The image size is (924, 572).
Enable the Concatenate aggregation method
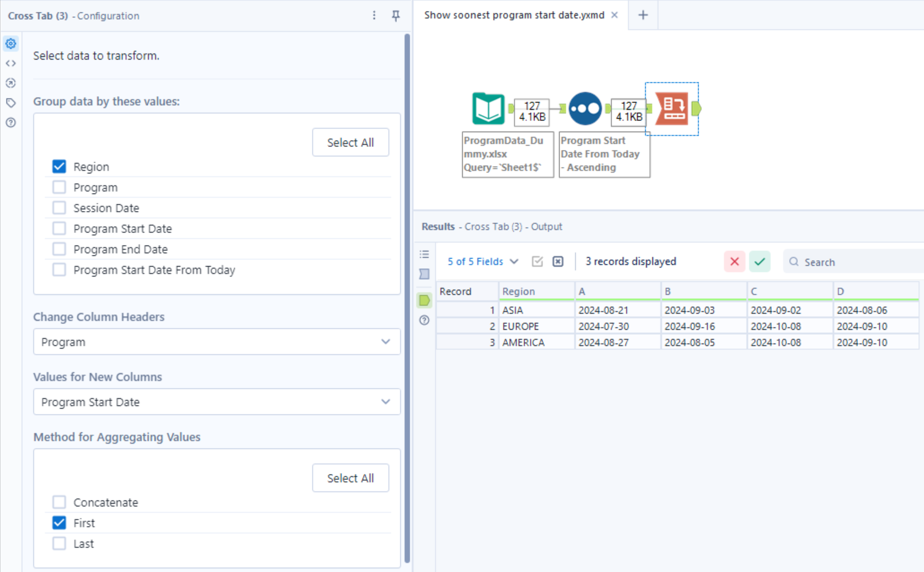click(59, 502)
